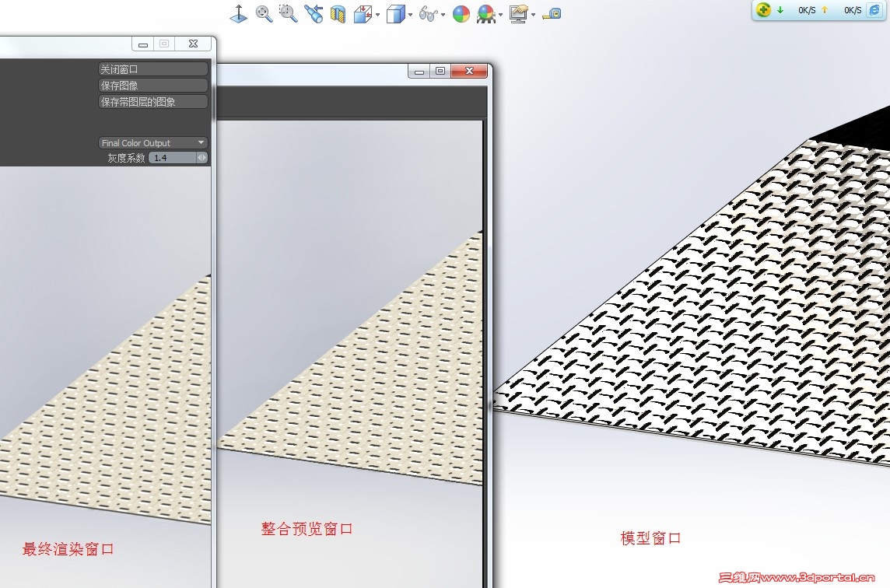890x588 pixels.
Task: Expand the Apply Scene dropdown arrow
Action: pos(501,15)
